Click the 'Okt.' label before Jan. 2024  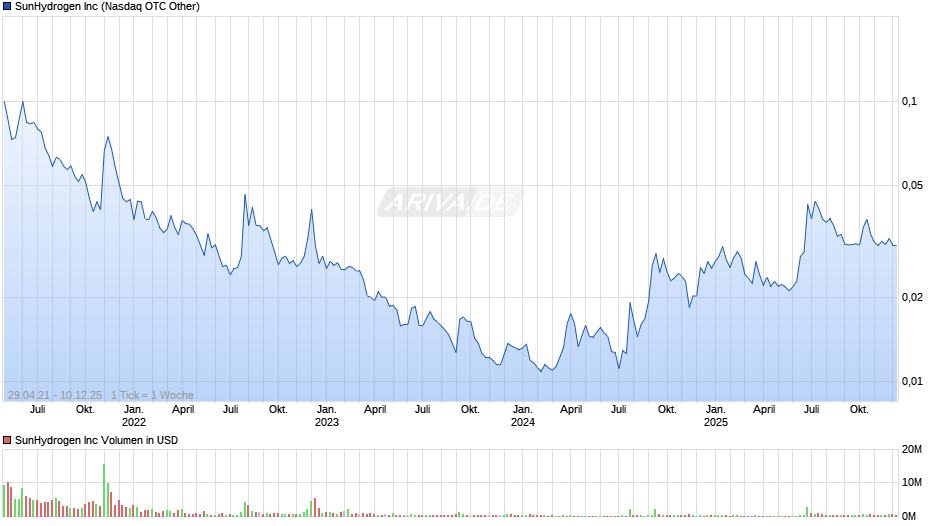470,409
